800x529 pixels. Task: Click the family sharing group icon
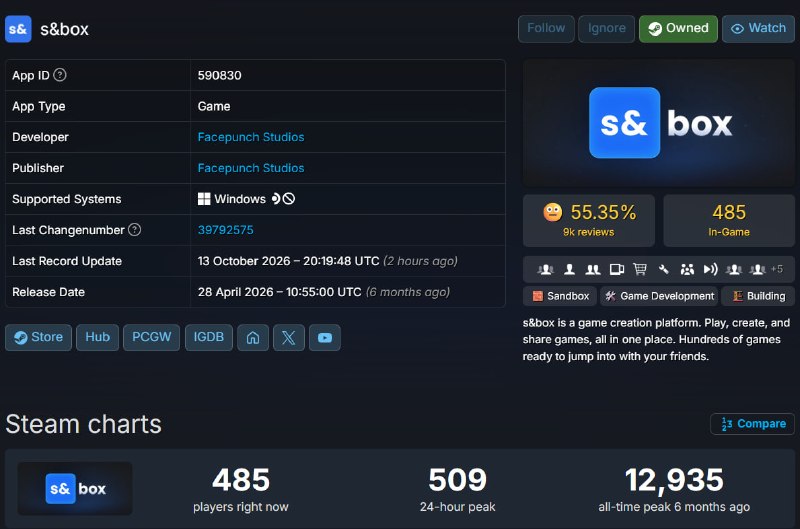coord(687,269)
